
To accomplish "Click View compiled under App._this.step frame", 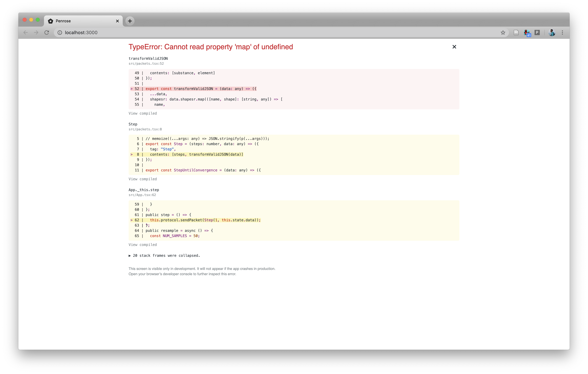I will click(x=143, y=244).
